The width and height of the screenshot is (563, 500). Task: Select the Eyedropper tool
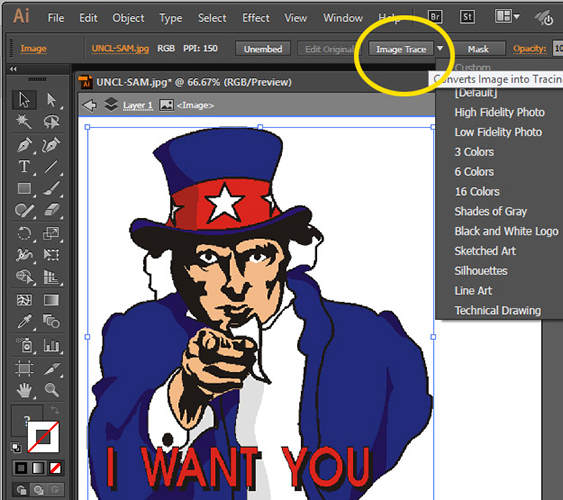pos(24,322)
